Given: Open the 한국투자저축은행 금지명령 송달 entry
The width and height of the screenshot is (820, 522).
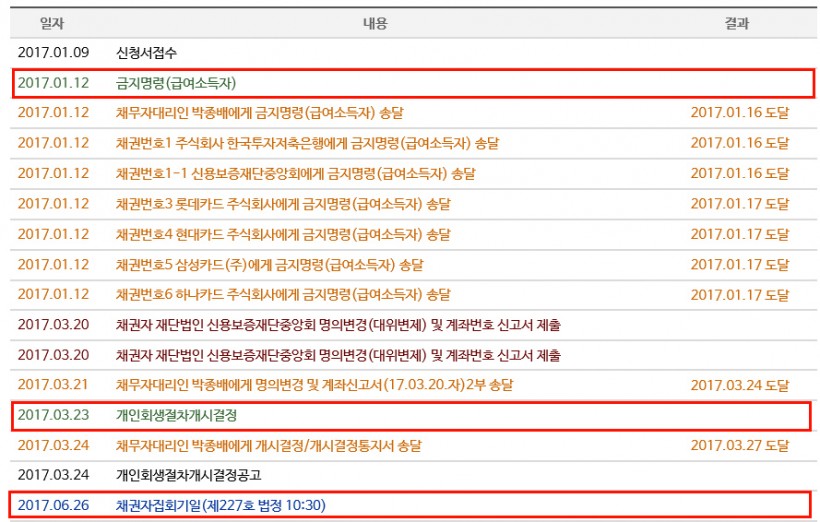Looking at the screenshot, I should pos(308,143).
